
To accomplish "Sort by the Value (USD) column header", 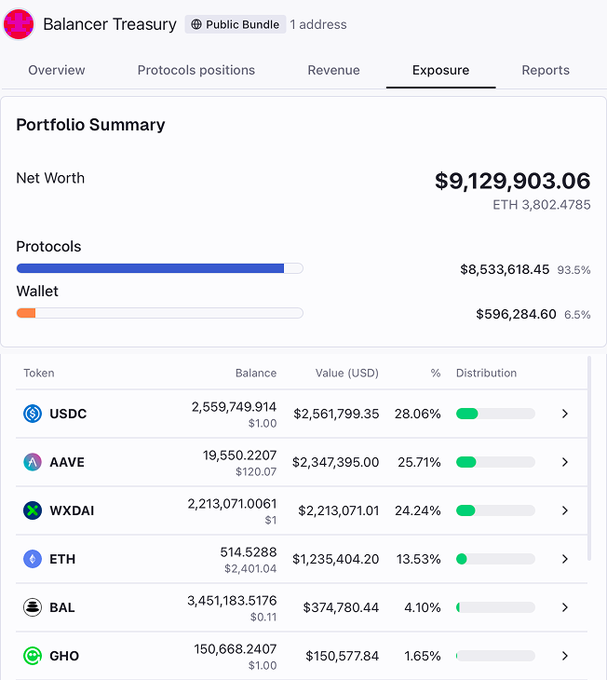I will click(347, 373).
